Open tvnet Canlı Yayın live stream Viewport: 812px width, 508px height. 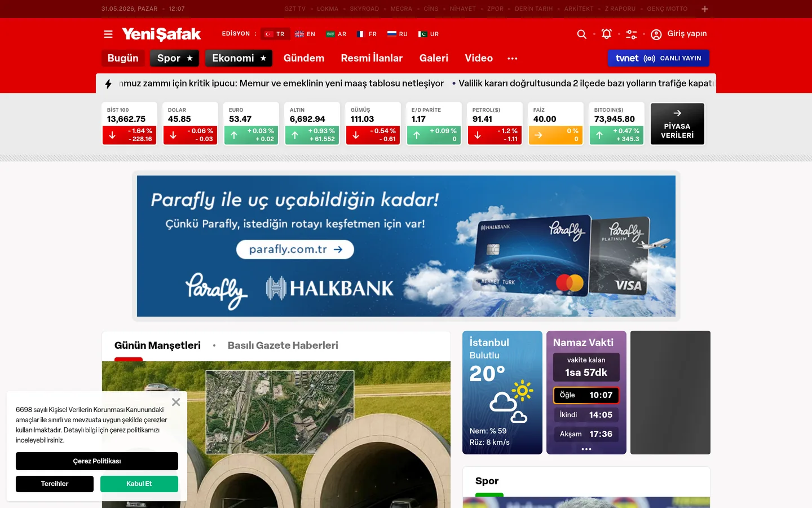pos(659,58)
